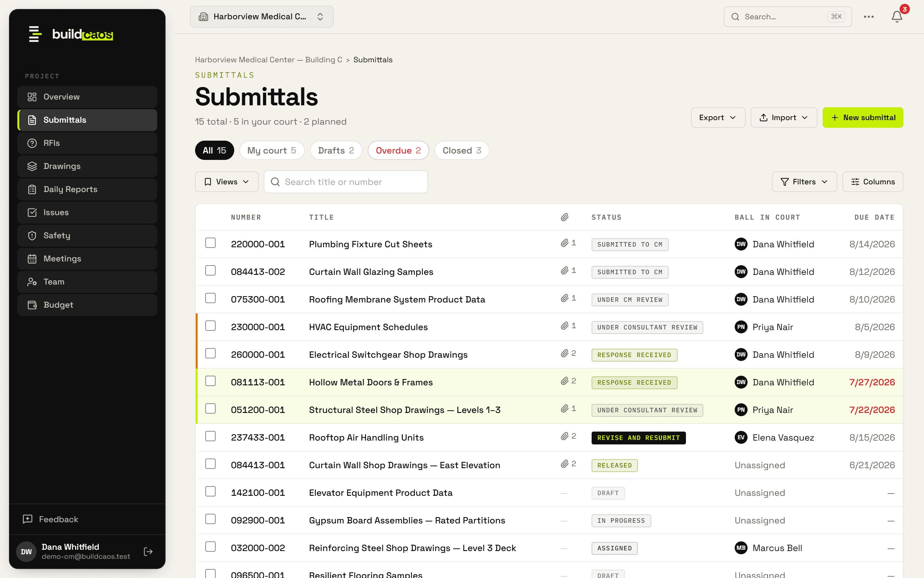Click the Revise and Resubmit status badge
The height and width of the screenshot is (578, 924).
point(638,438)
